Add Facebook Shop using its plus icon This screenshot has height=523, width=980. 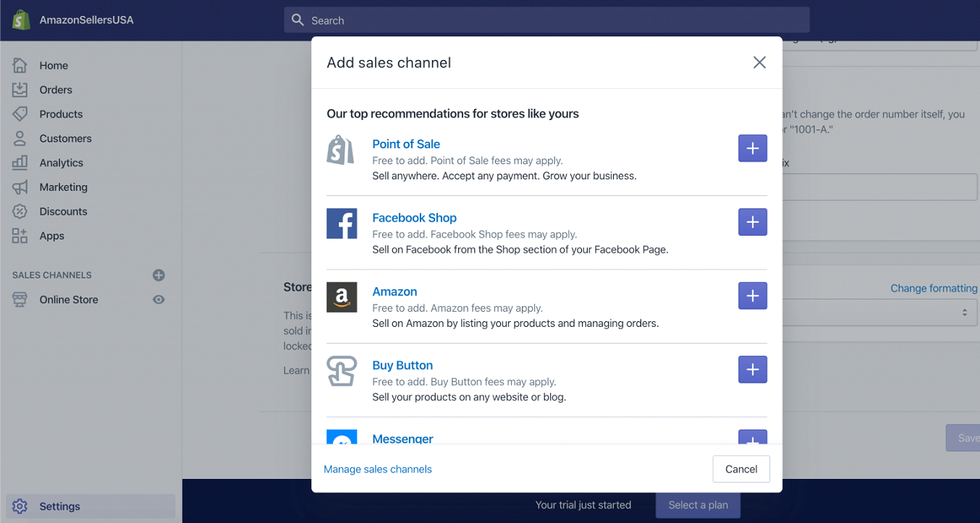(x=752, y=222)
